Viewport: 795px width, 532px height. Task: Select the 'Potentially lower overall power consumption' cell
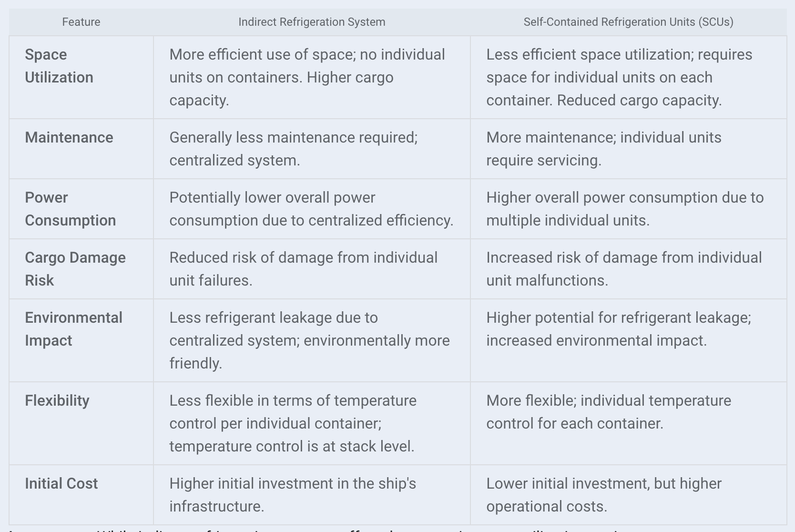[x=311, y=209]
